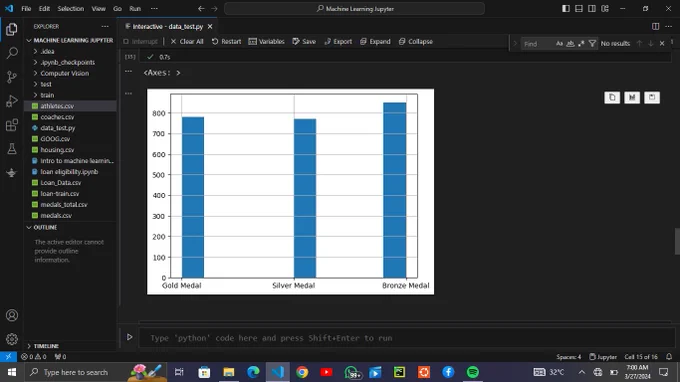Screen dimensions: 680x382
Task: Open Customize Layout icon
Action: click(x=605, y=8)
